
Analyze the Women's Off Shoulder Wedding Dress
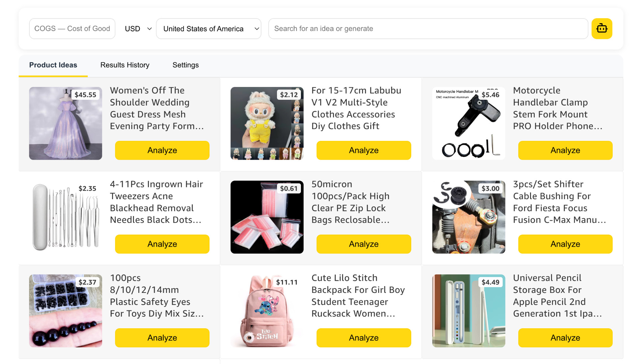click(162, 150)
